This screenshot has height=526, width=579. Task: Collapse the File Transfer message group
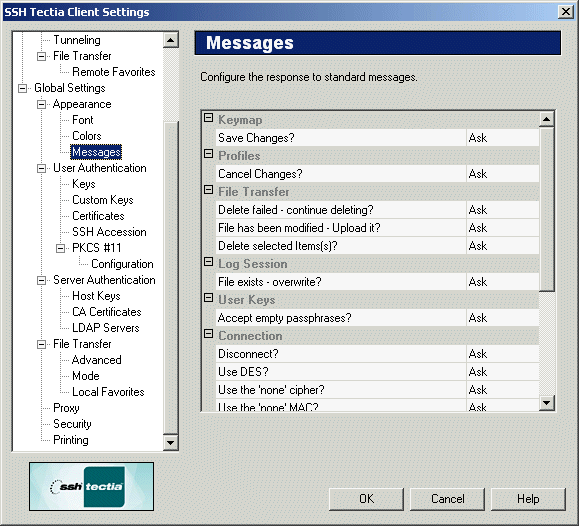209,190
